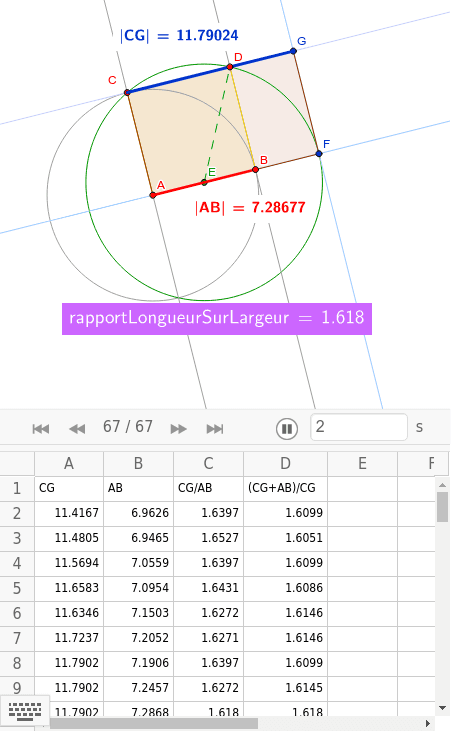Click cell with value 1.6145
This screenshot has width=452, height=733.
point(285,688)
